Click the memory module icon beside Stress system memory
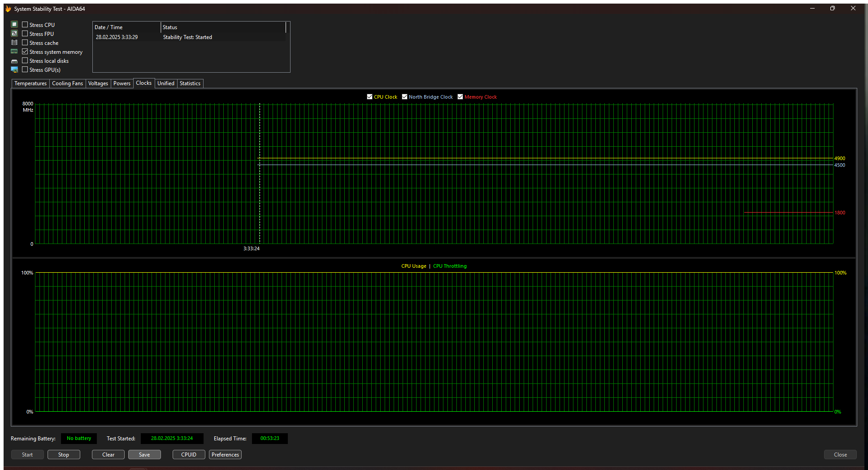 pos(14,52)
